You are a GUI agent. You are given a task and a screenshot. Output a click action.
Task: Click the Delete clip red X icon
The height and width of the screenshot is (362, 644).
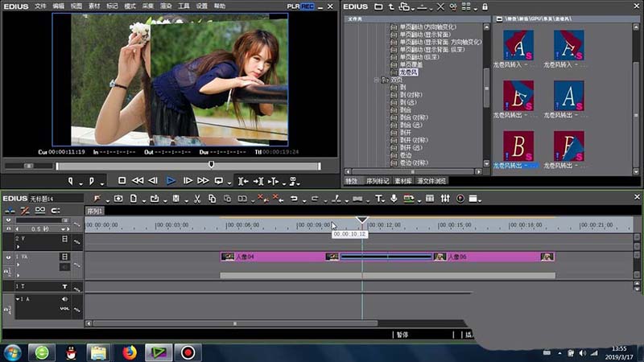pos(262,199)
